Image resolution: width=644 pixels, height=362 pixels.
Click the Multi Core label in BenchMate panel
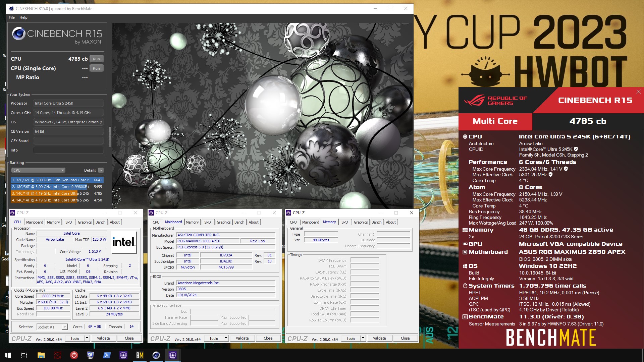click(x=495, y=121)
